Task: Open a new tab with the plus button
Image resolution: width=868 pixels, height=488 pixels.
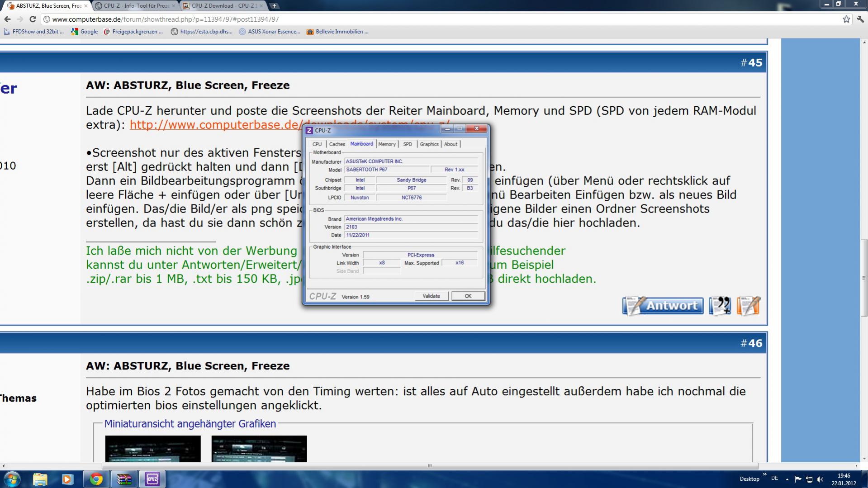Action: (x=274, y=6)
